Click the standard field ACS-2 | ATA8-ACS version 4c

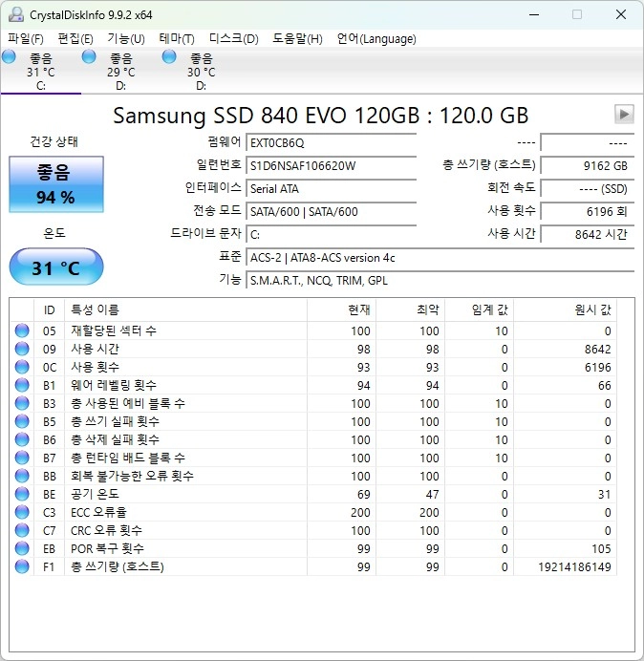[x=440, y=257]
